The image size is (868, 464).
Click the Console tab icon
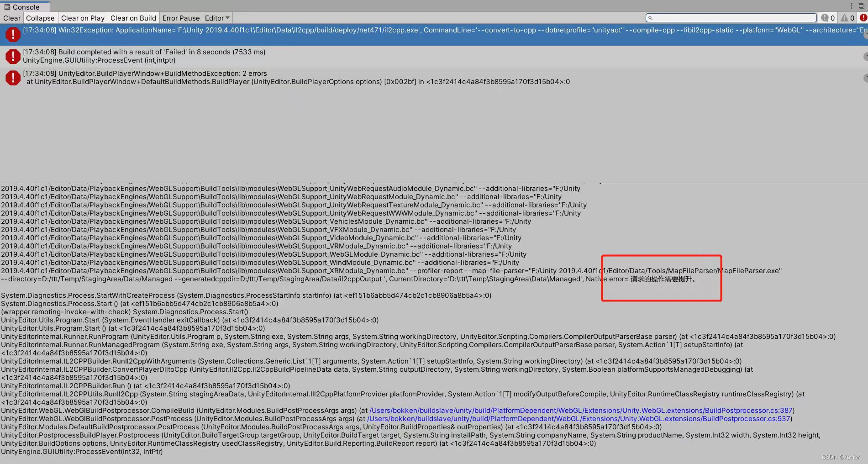pos(7,7)
